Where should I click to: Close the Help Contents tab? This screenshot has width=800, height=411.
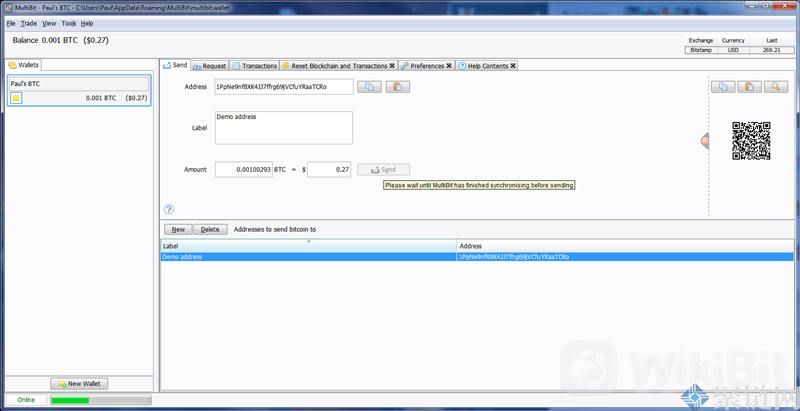pyautogui.click(x=513, y=66)
